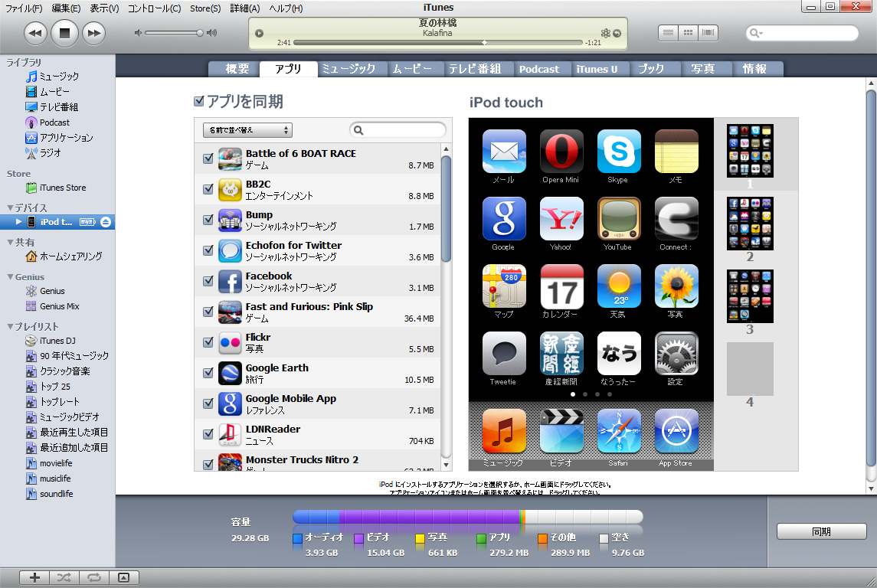Image resolution: width=877 pixels, height=588 pixels.
Task: Click the repeat icon in bottom bar
Action: pos(94,577)
